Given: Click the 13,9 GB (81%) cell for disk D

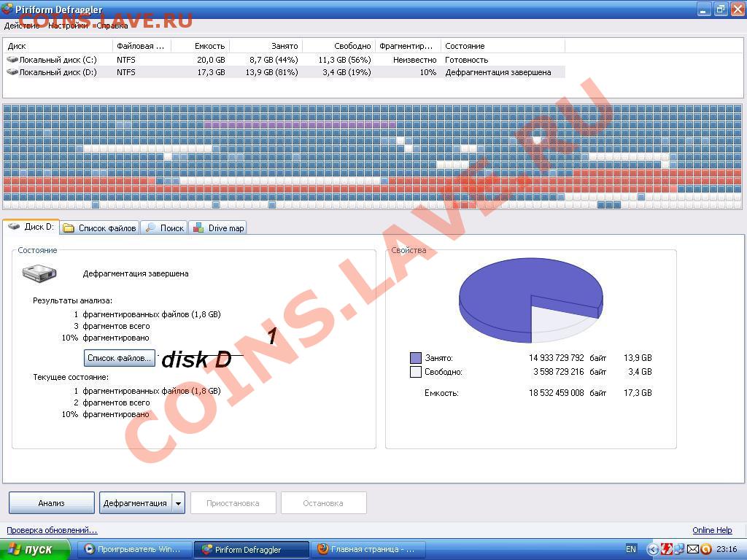Looking at the screenshot, I should pos(271,72).
